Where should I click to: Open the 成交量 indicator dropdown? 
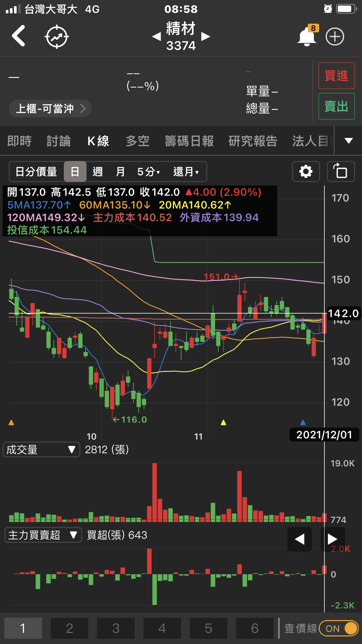pos(41,449)
